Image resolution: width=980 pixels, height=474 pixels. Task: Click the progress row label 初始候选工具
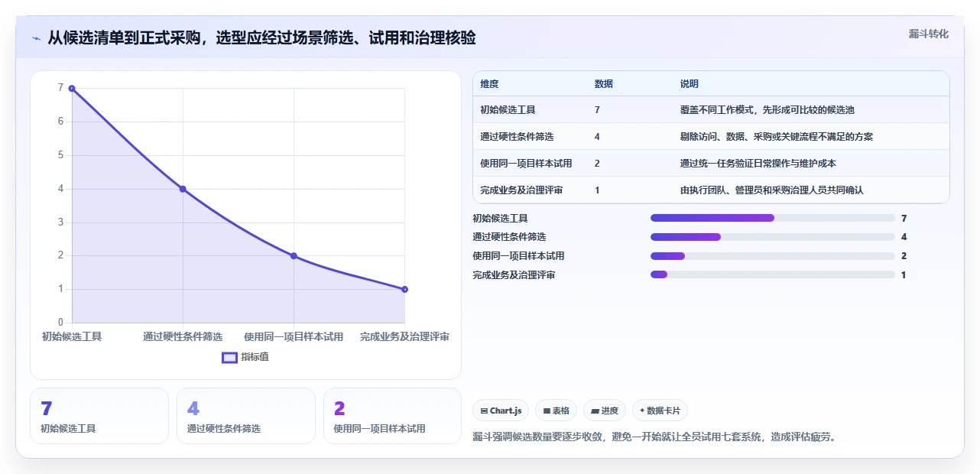click(x=500, y=218)
